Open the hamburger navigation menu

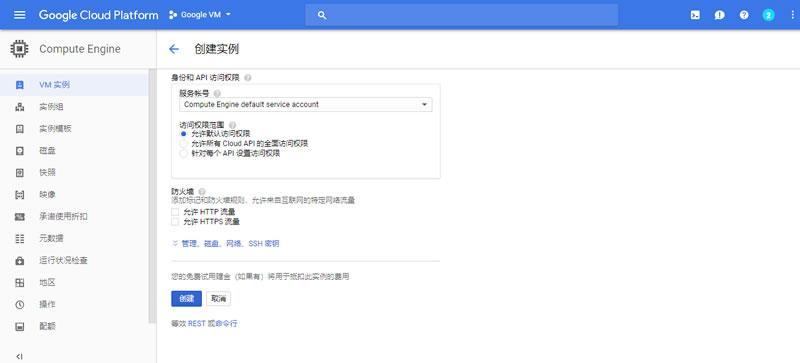20,15
